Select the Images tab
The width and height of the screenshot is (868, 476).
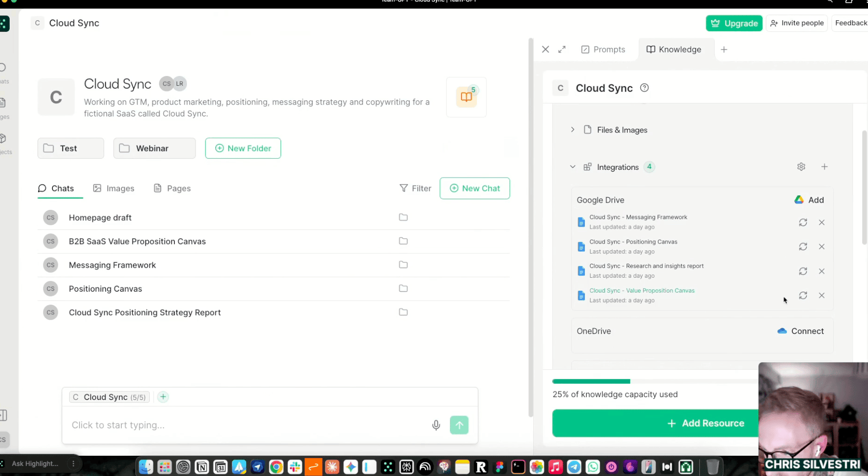114,188
